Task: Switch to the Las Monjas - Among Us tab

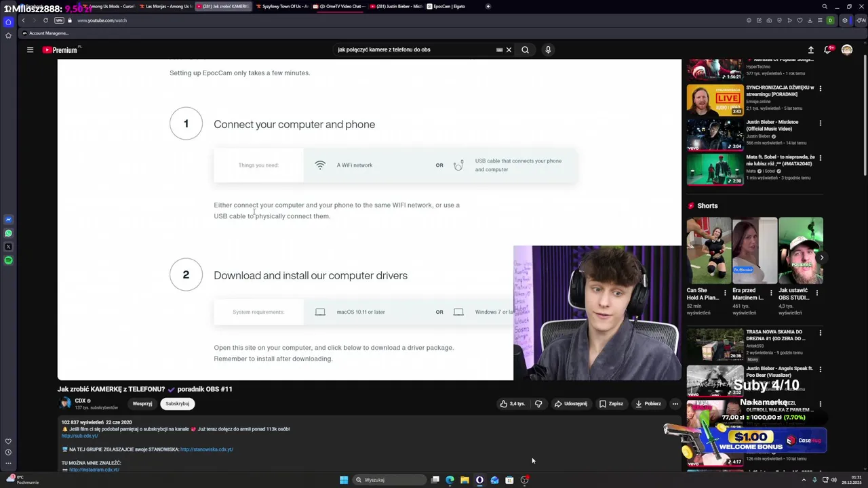Action: (165, 6)
